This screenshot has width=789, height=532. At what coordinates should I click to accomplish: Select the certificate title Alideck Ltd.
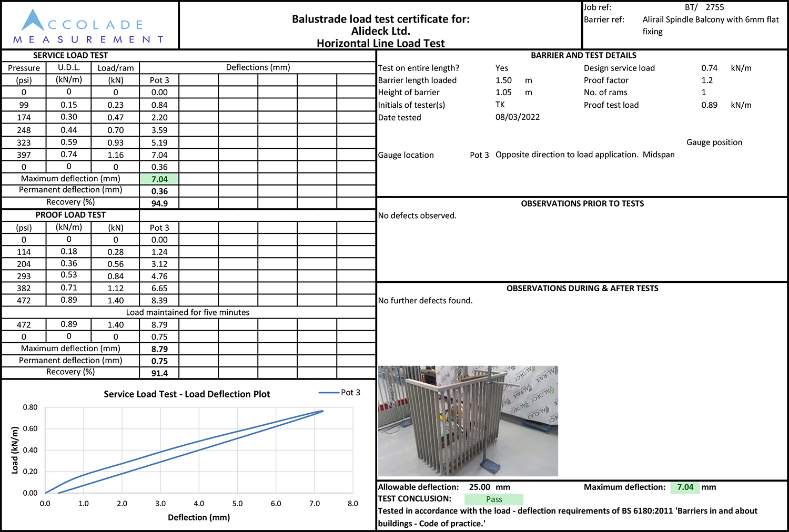pyautogui.click(x=381, y=31)
